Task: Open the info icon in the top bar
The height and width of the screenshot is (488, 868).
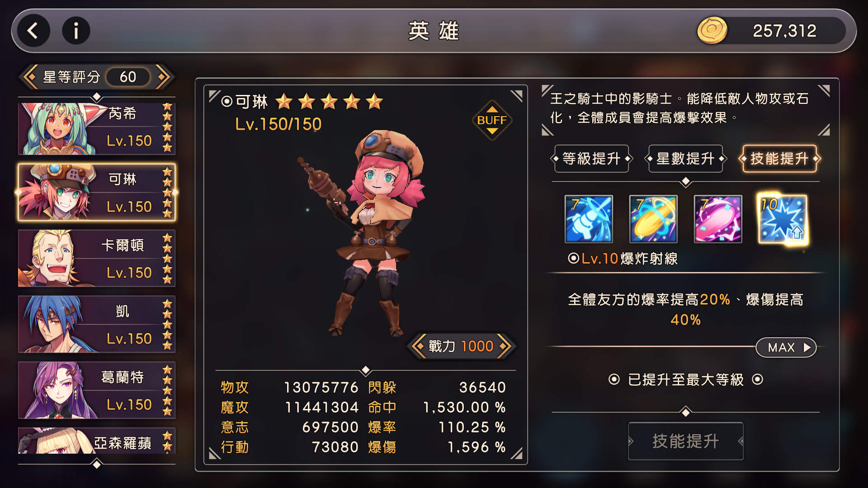Action: (x=75, y=31)
